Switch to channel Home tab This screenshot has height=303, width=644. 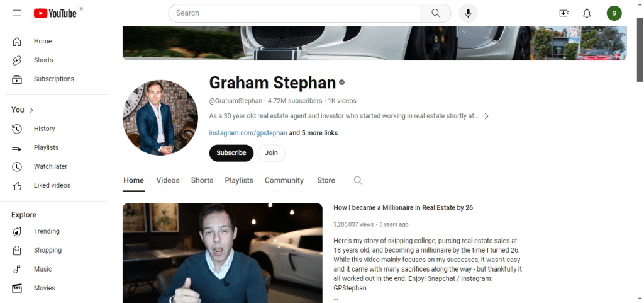pyautogui.click(x=134, y=181)
